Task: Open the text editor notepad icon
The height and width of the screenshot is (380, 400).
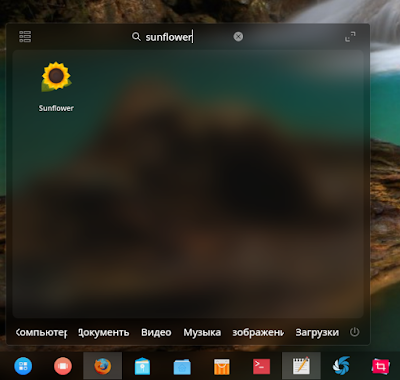Action: coord(301,365)
